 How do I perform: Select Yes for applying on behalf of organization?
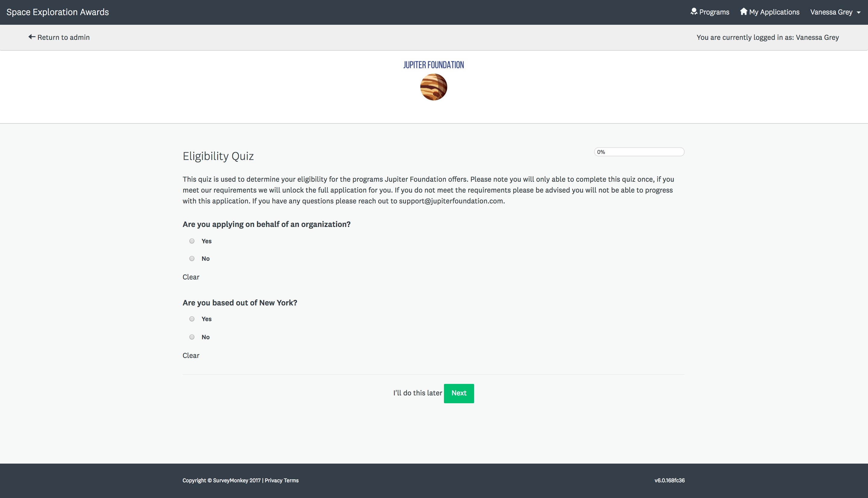point(192,241)
